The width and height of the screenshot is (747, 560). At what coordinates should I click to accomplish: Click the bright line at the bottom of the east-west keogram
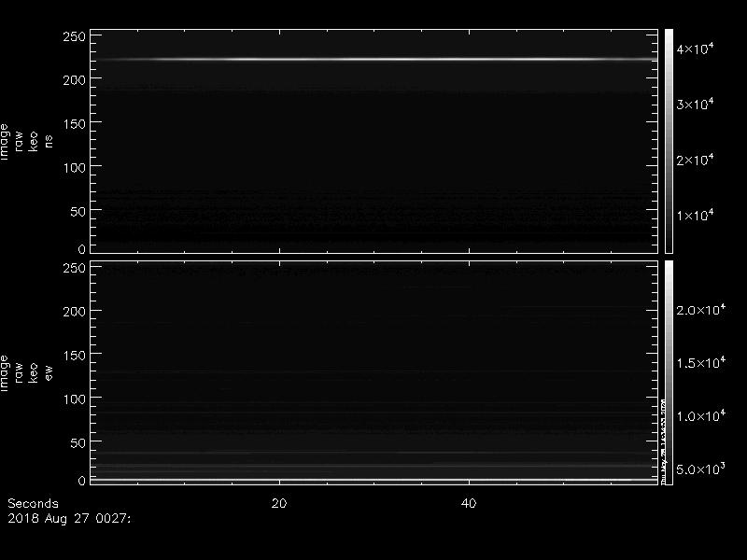point(374,480)
